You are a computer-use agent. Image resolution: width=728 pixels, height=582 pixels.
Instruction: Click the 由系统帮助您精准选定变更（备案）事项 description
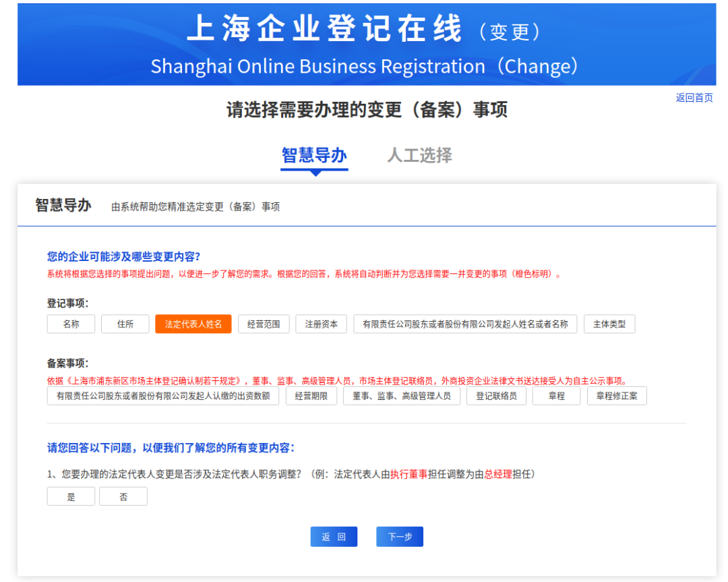click(195, 206)
